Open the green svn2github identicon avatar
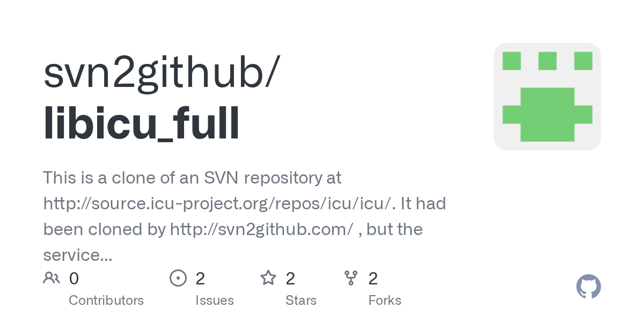644x322 pixels. 547,97
